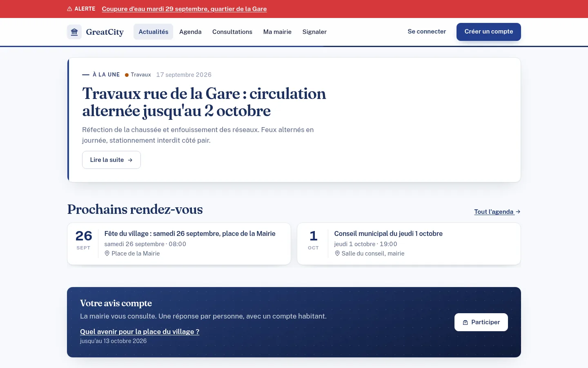This screenshot has width=588, height=368.
Task: Click the Participer button
Action: pyautogui.click(x=481, y=322)
